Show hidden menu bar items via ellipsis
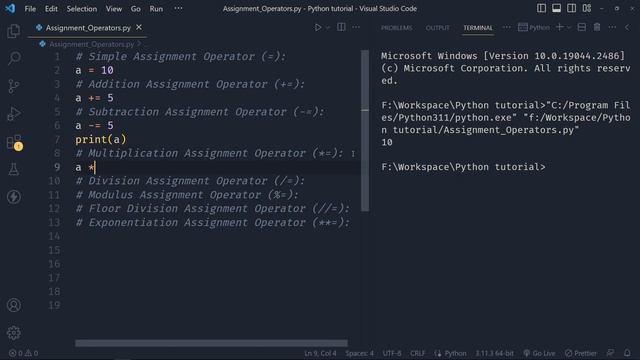 click(x=178, y=8)
